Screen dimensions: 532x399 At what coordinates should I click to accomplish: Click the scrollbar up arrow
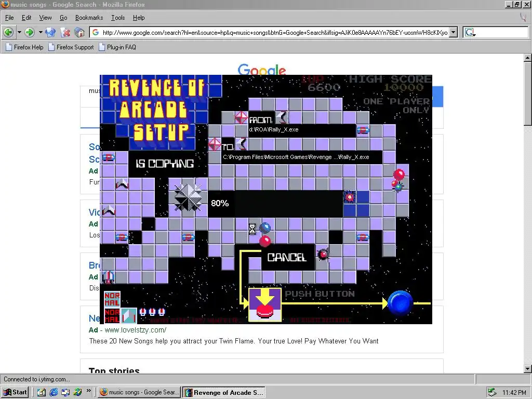528,58
